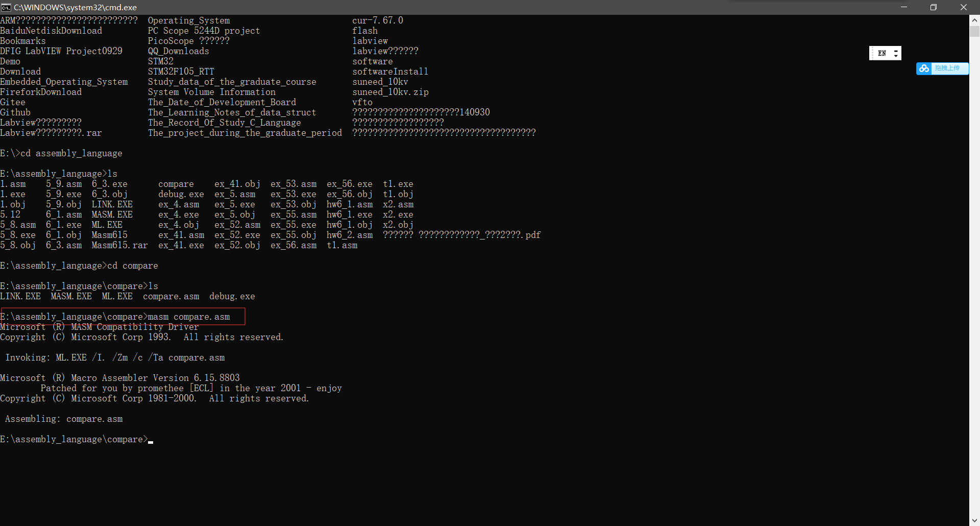
Task: Click the 'QQ_Downloads' folder name
Action: [178, 51]
